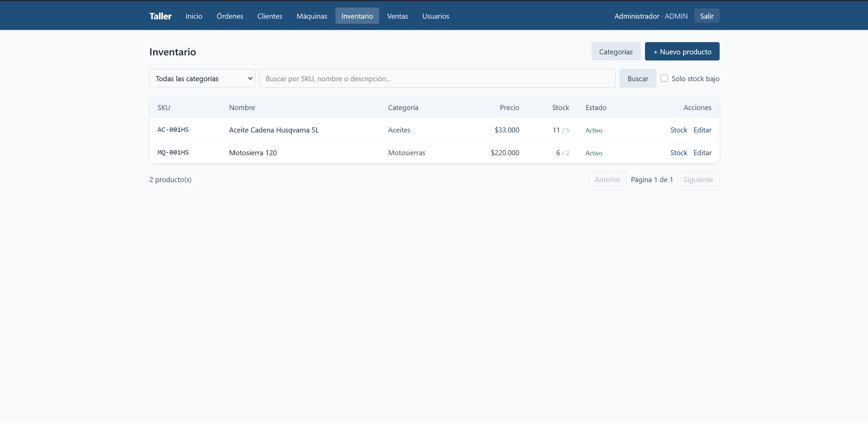Click the Buscar button

(638, 78)
